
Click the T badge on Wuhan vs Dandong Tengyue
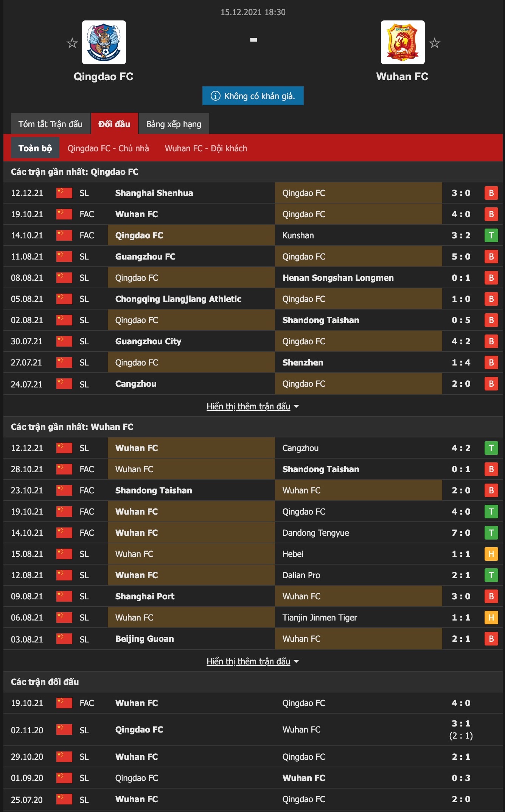tap(491, 533)
